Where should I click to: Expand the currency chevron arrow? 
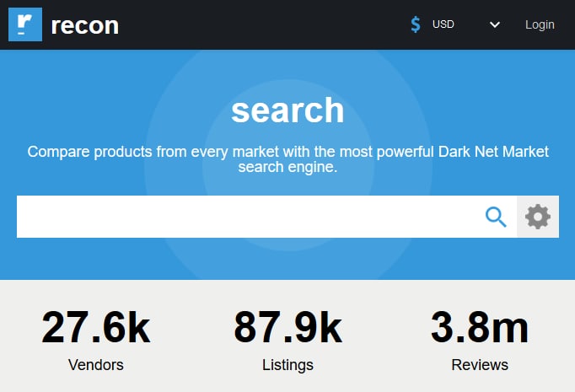pyautogui.click(x=495, y=24)
